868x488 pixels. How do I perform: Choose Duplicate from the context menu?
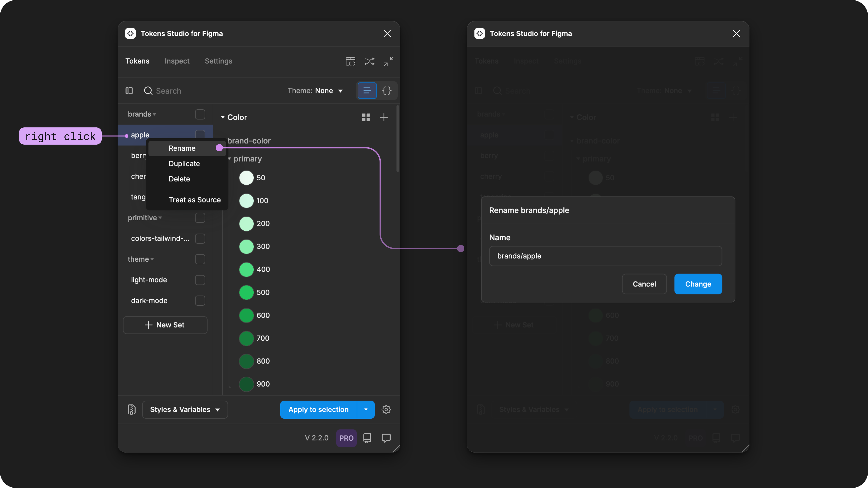[184, 163]
